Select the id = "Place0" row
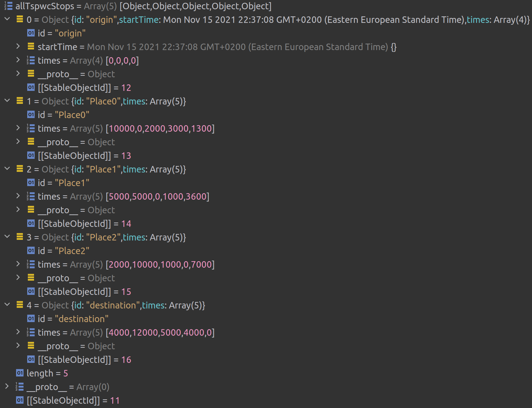Viewport: 532px width, 408px height. pos(266,115)
